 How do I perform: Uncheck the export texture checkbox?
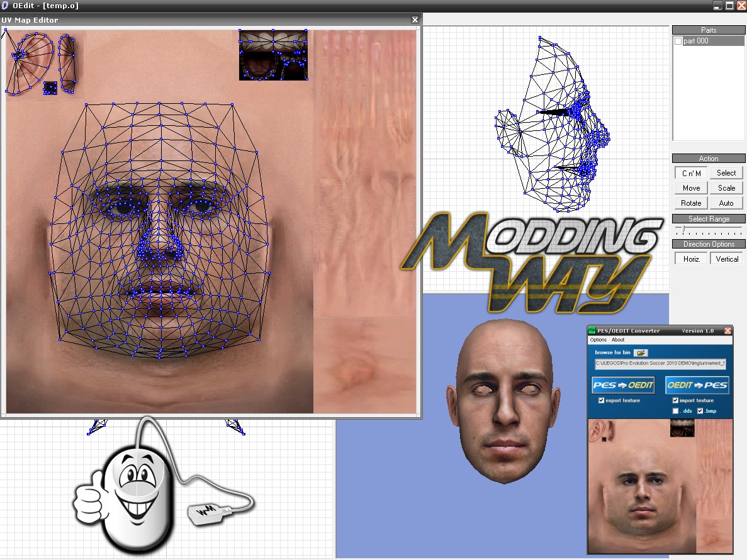click(602, 400)
